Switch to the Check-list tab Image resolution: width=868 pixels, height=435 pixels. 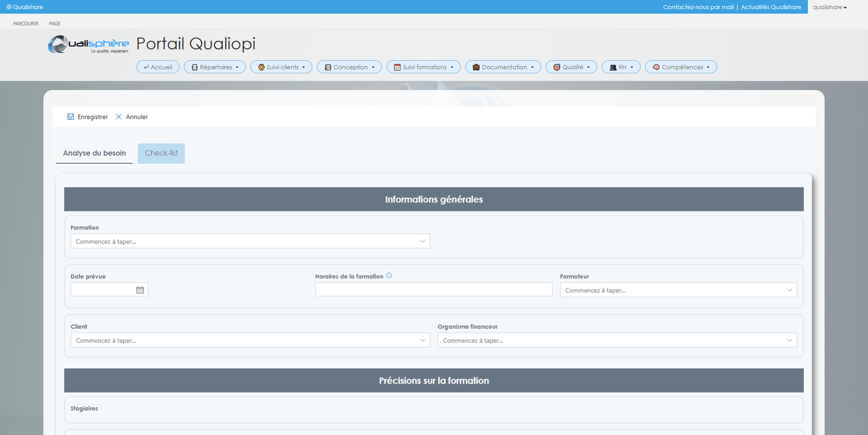pos(161,153)
